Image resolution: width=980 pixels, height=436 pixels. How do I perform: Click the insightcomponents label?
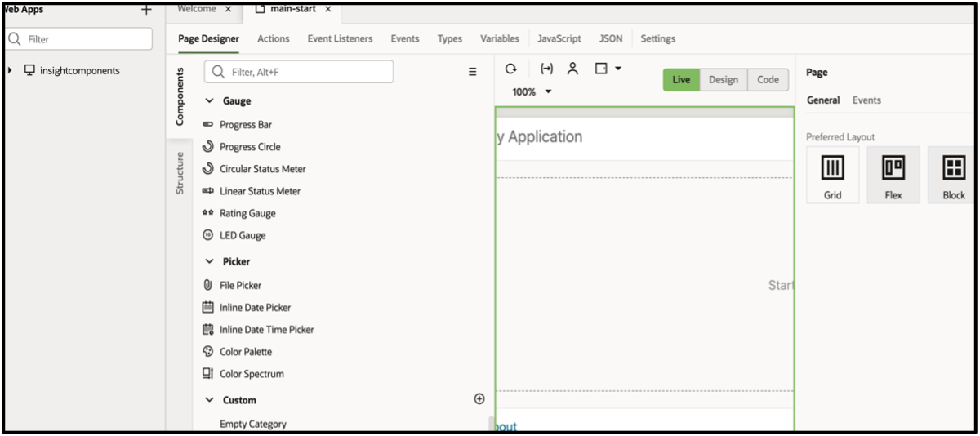click(80, 71)
